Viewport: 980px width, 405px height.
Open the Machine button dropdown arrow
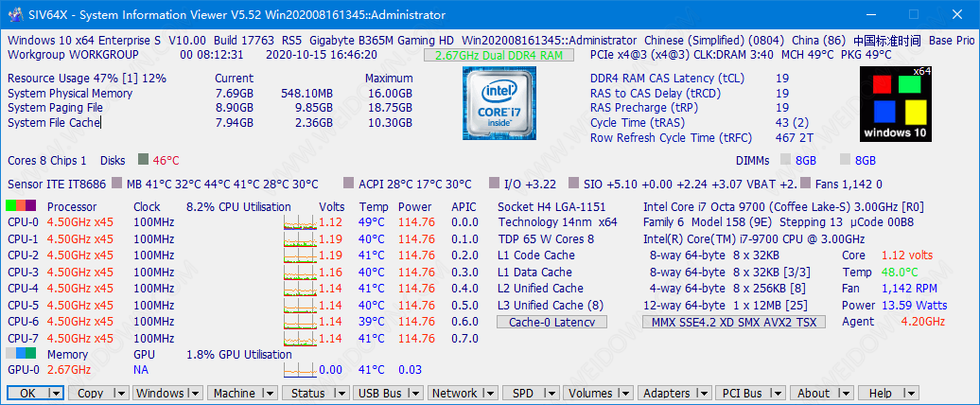pyautogui.click(x=271, y=393)
